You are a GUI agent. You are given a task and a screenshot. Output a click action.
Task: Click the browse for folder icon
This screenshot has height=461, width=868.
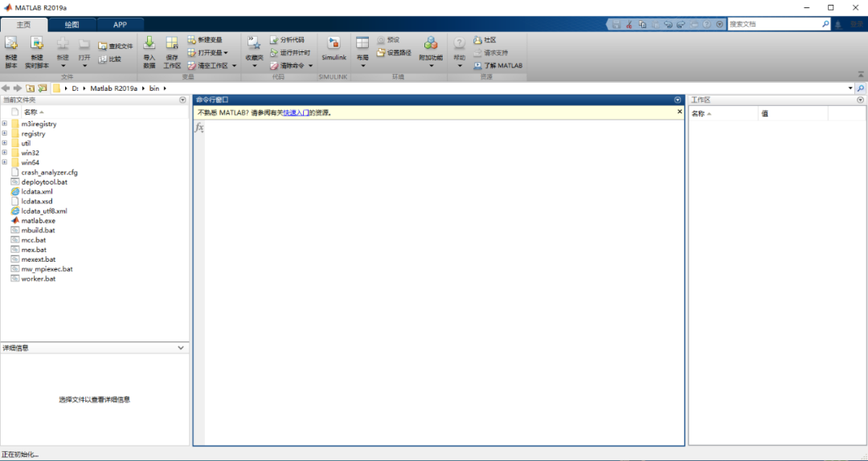coord(42,88)
